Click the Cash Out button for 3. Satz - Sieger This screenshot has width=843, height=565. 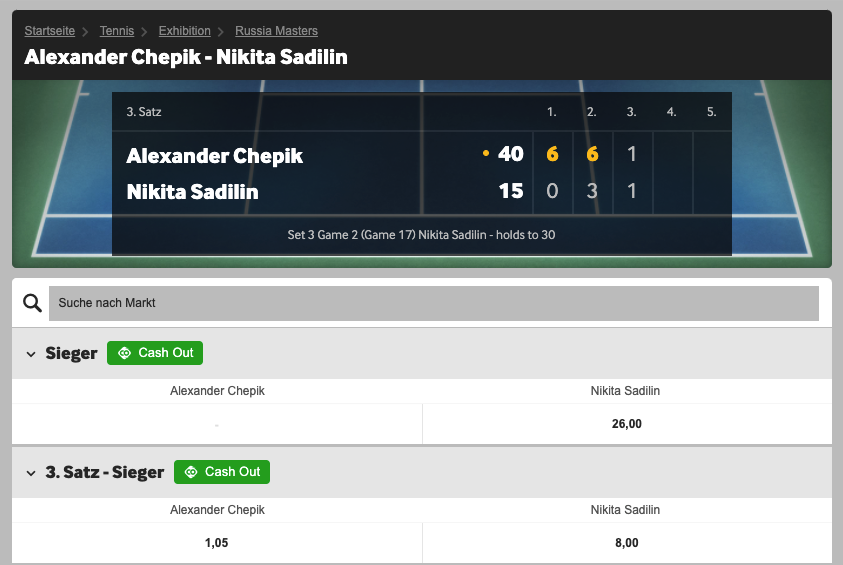pyautogui.click(x=222, y=472)
